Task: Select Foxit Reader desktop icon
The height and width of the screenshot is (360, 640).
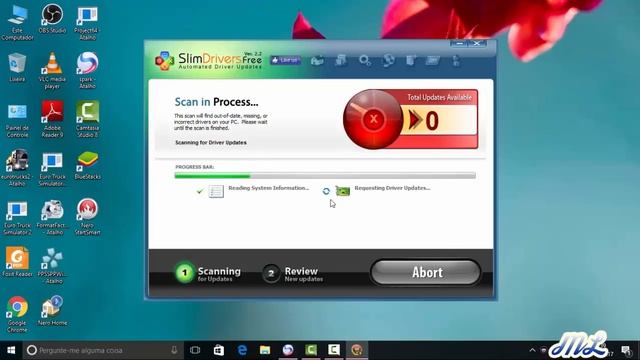Action: (x=17, y=262)
